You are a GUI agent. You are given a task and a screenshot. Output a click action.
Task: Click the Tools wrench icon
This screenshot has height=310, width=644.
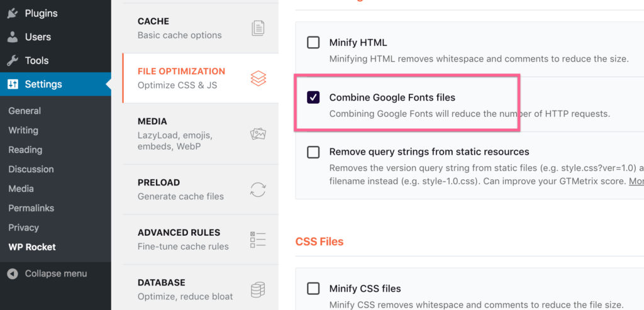pyautogui.click(x=13, y=61)
